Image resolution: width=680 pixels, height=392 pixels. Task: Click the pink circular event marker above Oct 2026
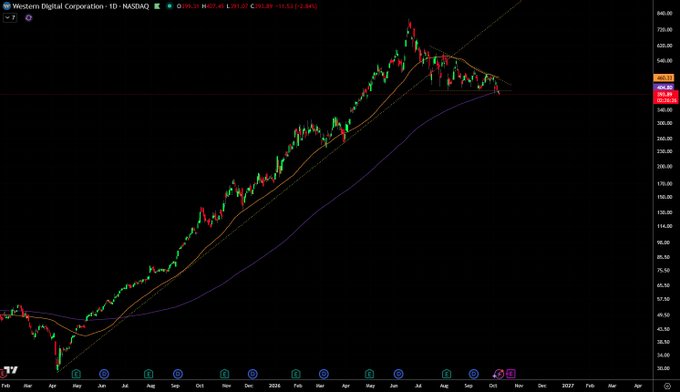499,373
